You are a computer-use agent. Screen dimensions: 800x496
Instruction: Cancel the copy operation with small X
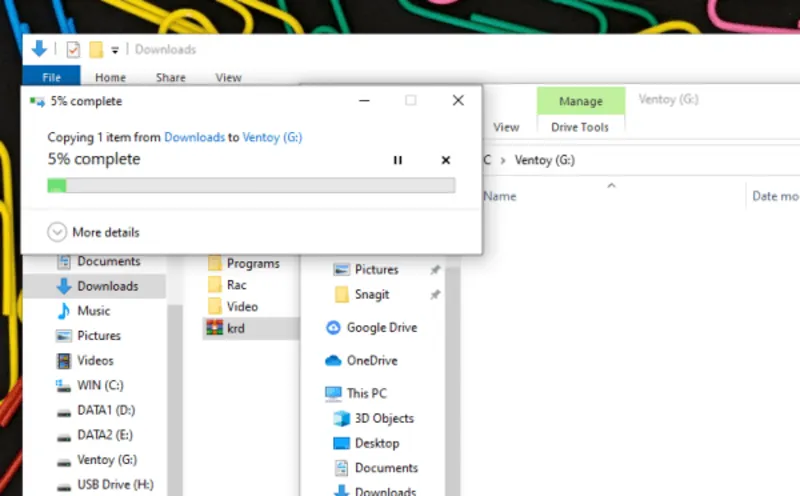click(x=445, y=160)
